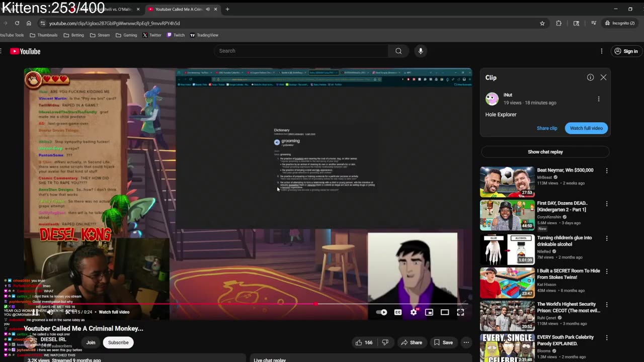Enter full screen mode
Screen dimensions: 644x362
pyautogui.click(x=460, y=312)
